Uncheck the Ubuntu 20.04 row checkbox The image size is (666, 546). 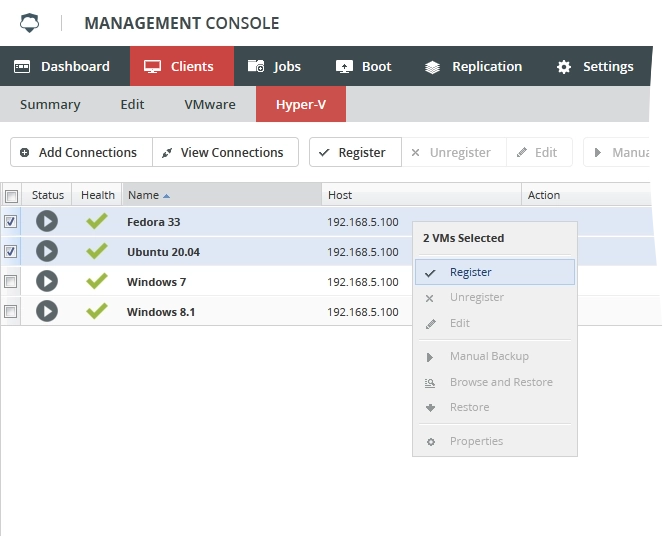point(11,252)
